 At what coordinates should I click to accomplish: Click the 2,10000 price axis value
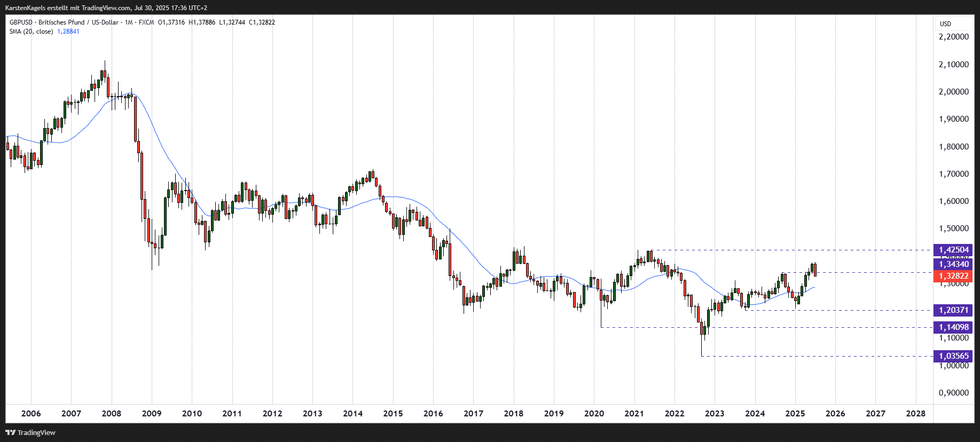click(953, 64)
